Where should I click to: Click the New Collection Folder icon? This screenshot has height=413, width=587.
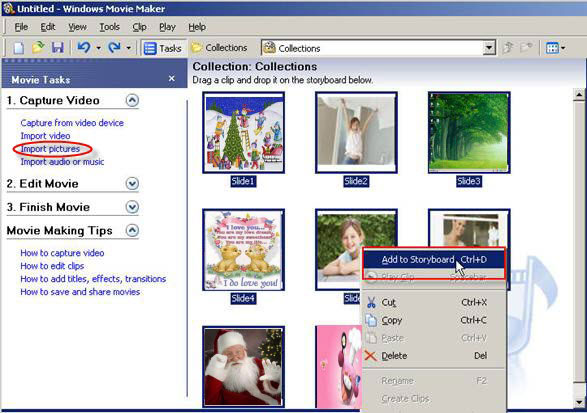click(x=526, y=48)
